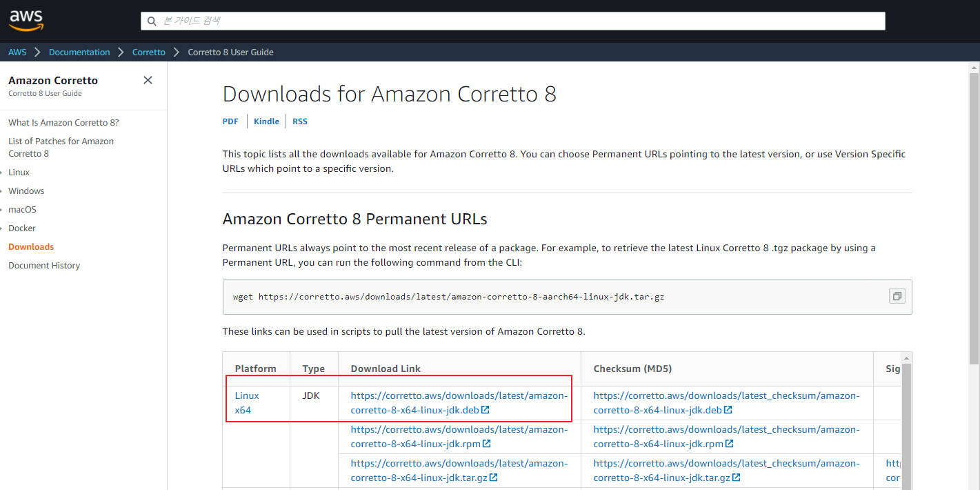Viewport: 980px width, 490px height.
Task: Click the wget command code block
Action: tap(567, 297)
